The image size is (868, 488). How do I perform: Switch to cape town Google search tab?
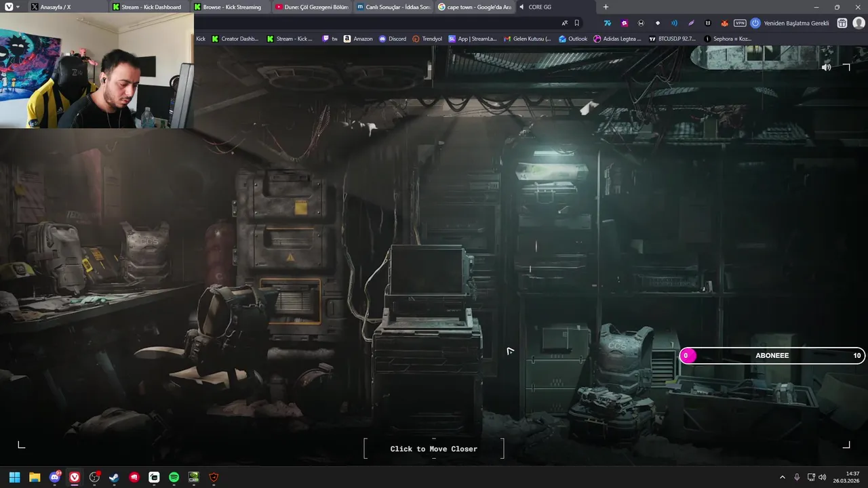point(474,7)
